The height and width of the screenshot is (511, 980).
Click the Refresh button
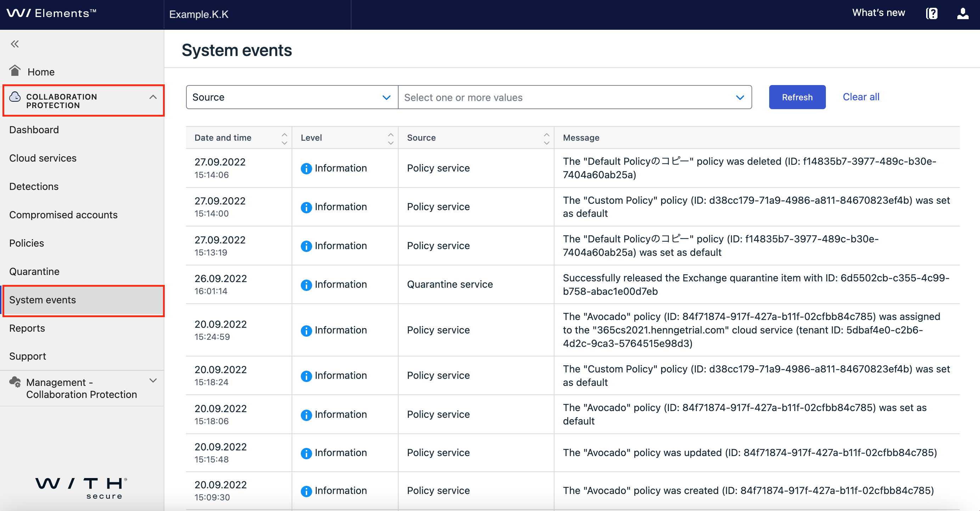(x=797, y=97)
